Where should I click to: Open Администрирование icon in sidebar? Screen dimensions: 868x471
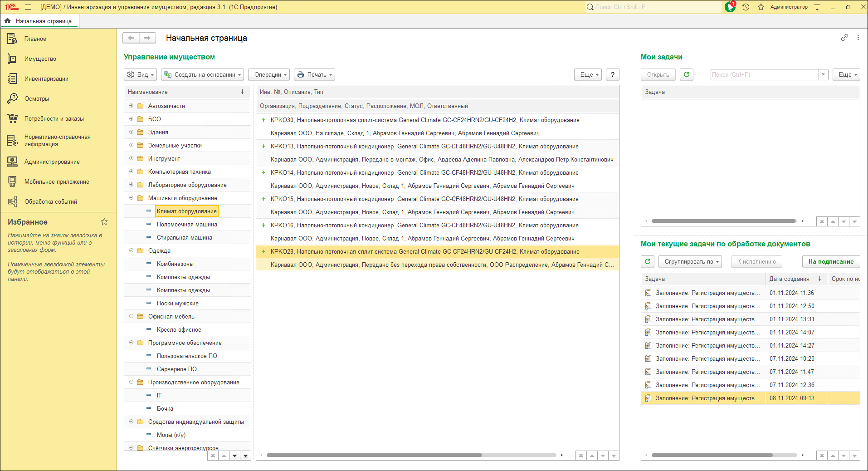tap(12, 162)
